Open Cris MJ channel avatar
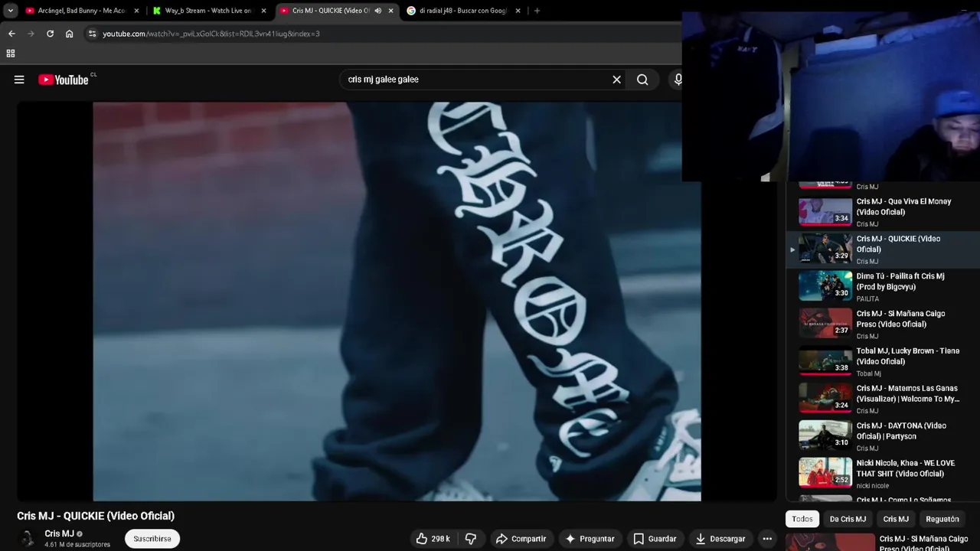Image resolution: width=980 pixels, height=551 pixels. [x=28, y=539]
